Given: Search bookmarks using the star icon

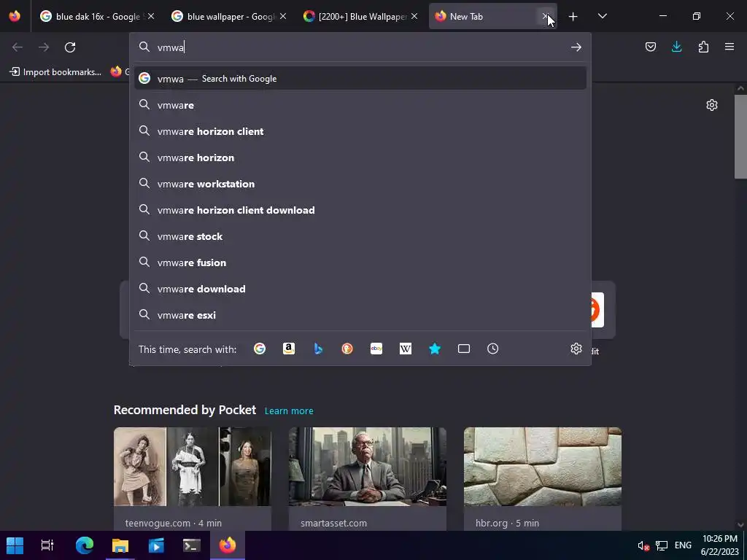Looking at the screenshot, I should pos(435,349).
